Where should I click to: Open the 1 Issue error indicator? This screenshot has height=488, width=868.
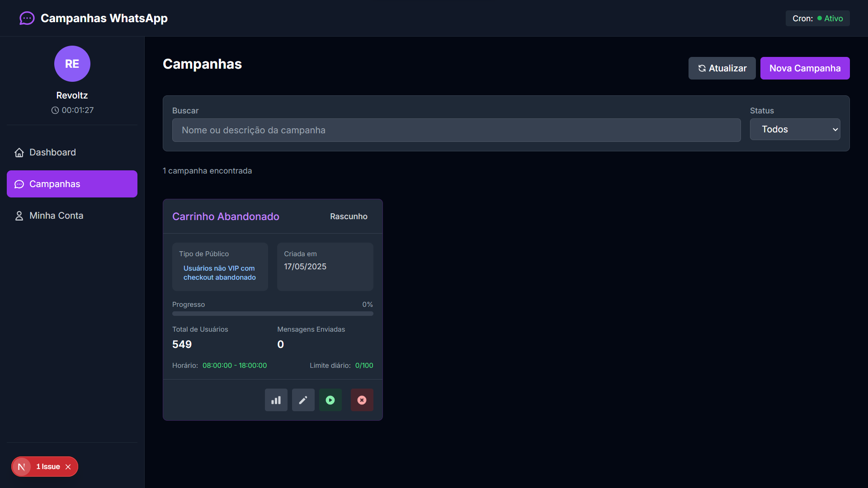pyautogui.click(x=48, y=467)
